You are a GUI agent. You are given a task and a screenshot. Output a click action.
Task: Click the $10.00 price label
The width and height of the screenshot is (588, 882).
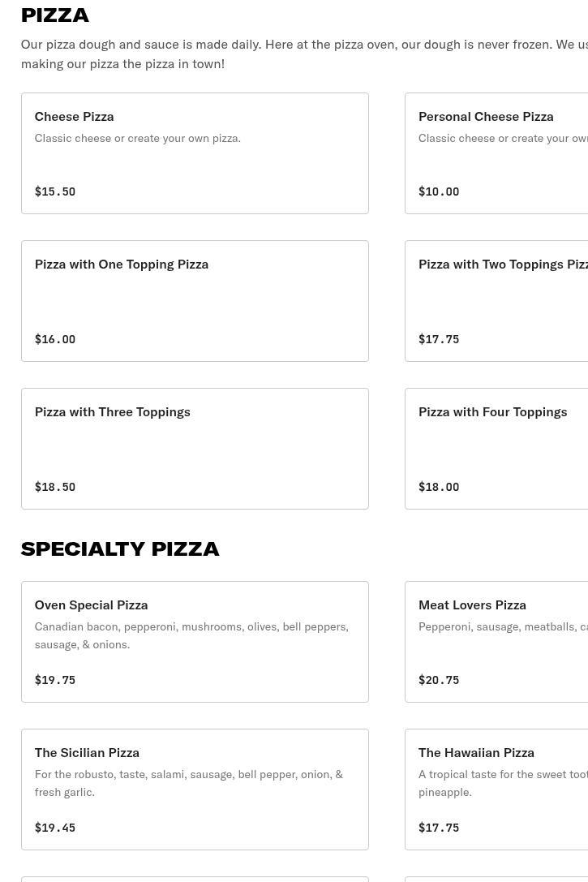pyautogui.click(x=439, y=192)
